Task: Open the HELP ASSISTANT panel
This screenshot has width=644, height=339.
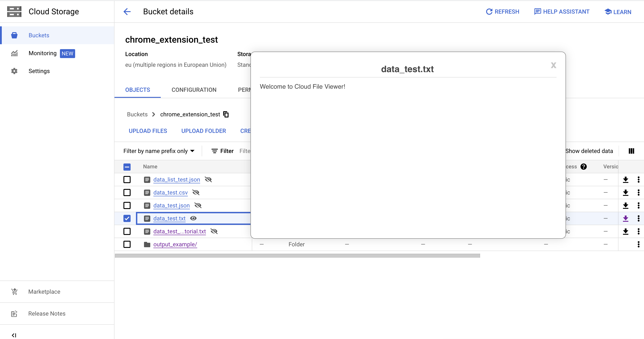Action: [561, 12]
